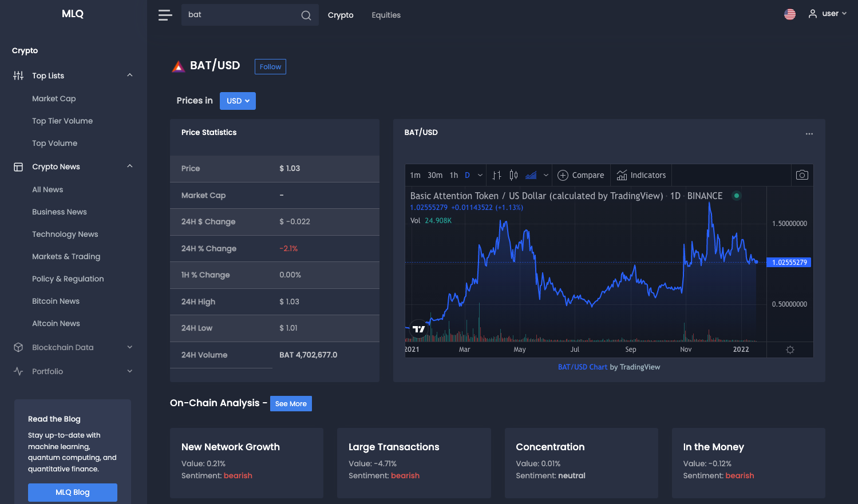
Task: Open the hamburger menu icon
Action: (165, 15)
